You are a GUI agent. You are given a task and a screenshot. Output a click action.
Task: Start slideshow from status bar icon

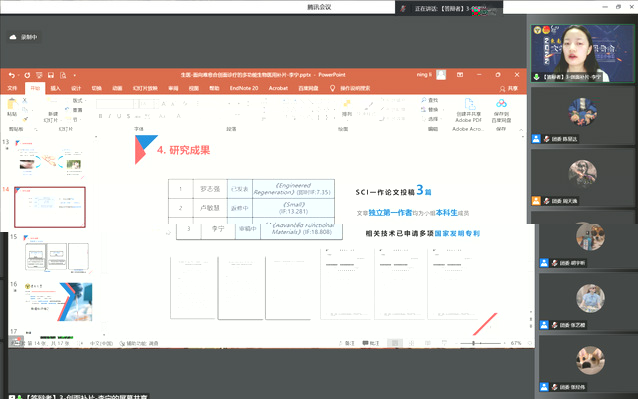(444, 343)
